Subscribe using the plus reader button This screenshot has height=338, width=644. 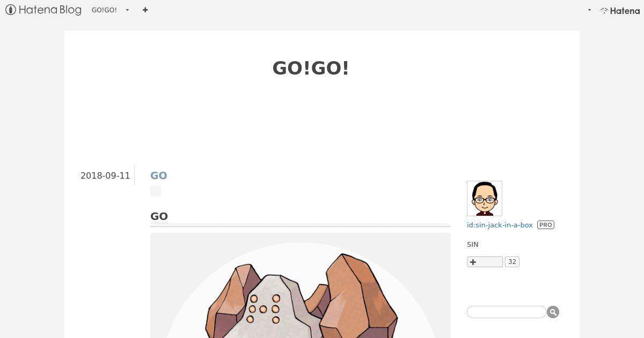485,262
